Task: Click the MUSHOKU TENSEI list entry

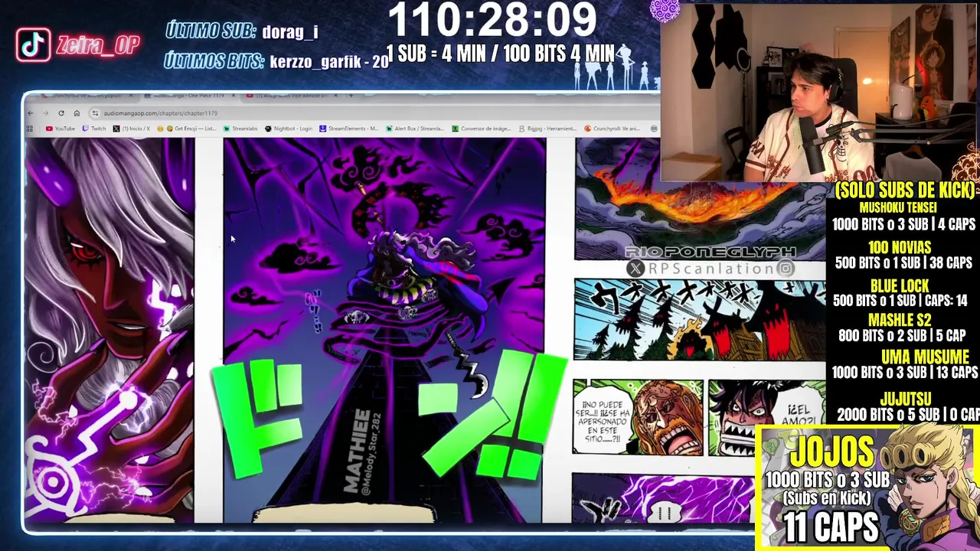Action: (903, 217)
